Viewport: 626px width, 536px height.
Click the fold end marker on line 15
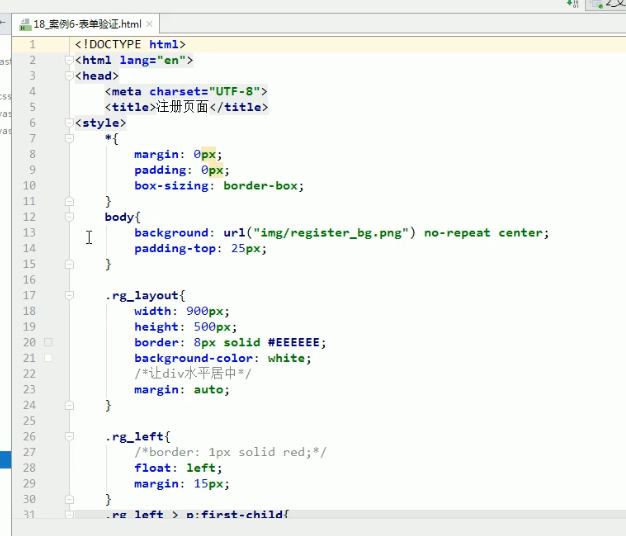coord(69,264)
